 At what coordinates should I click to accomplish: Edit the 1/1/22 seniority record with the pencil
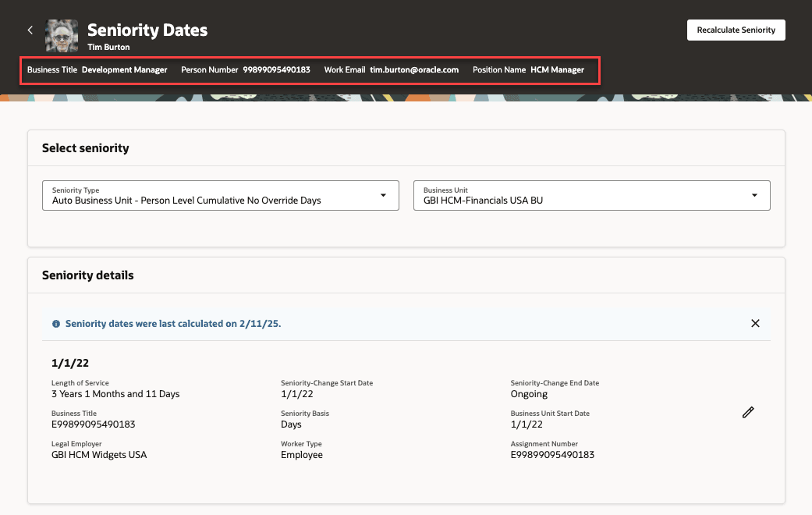tap(748, 413)
